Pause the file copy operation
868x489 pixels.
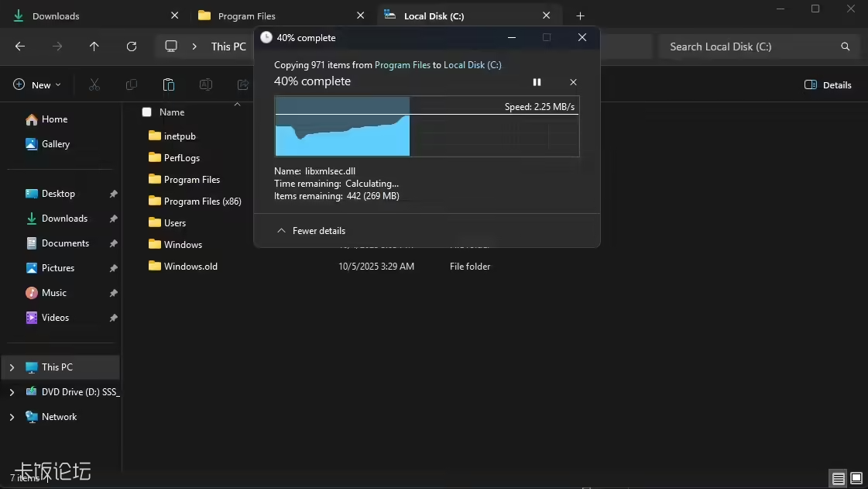(x=537, y=82)
